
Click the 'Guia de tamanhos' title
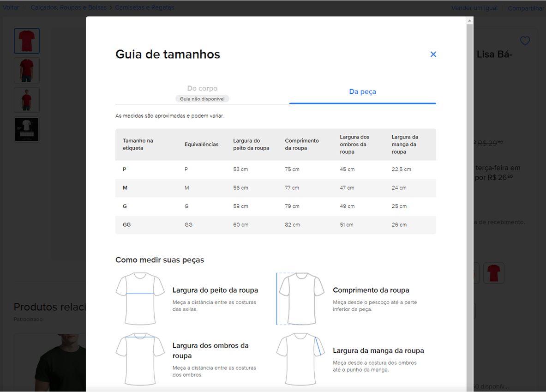pos(168,54)
